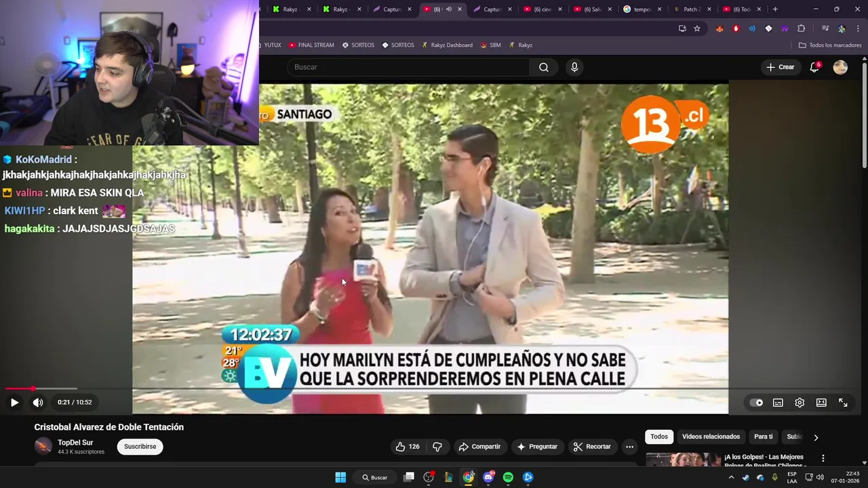
Task: Open the YouTube notifications bell
Action: 814,67
